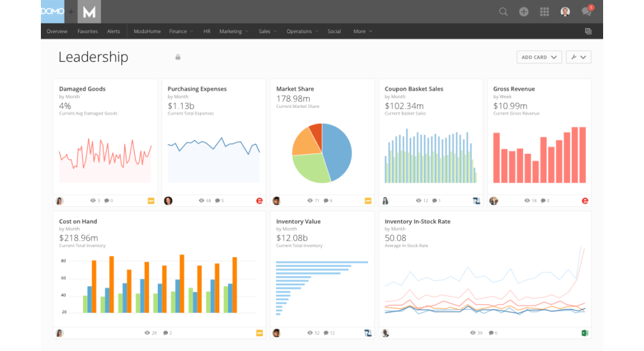Click the owner avatar on Coupon Basket Sales
Screen dimensions: 644x351
pos(385,201)
